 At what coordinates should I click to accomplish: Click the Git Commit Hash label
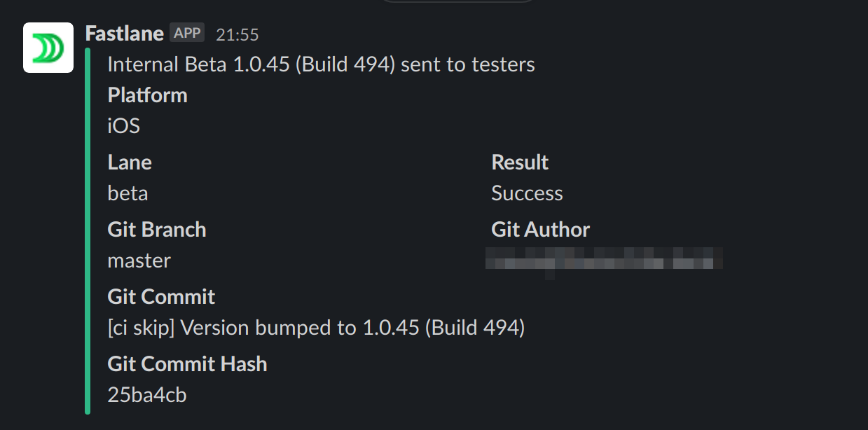click(x=187, y=364)
